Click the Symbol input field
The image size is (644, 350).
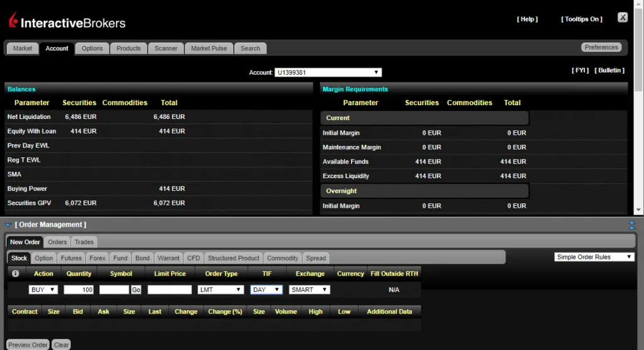(114, 290)
